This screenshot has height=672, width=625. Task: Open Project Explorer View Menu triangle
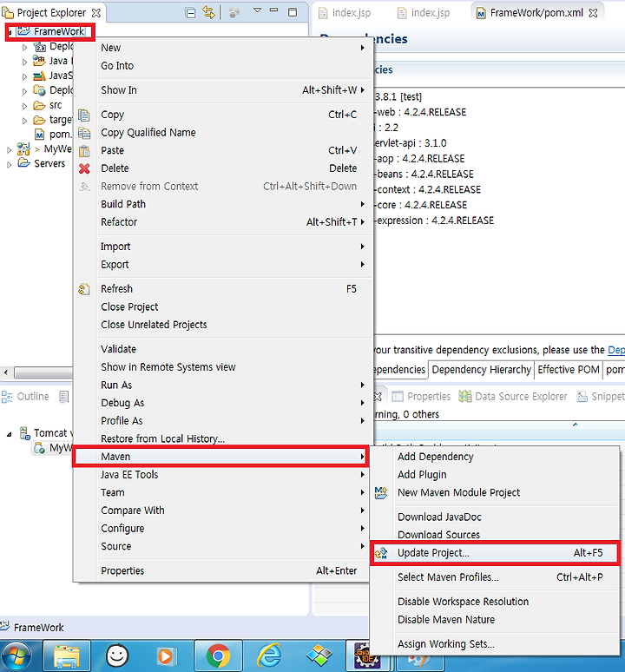257,10
